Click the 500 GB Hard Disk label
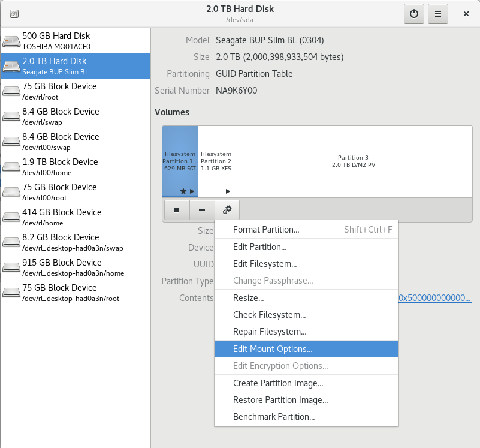 pyautogui.click(x=56, y=36)
